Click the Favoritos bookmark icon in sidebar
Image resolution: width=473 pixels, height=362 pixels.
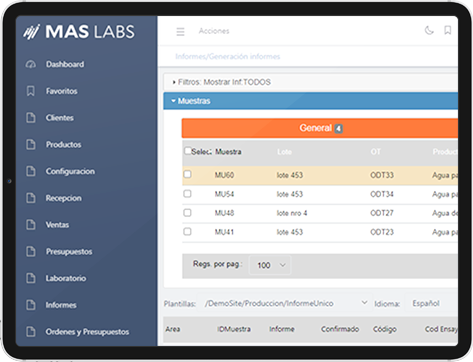(31, 91)
